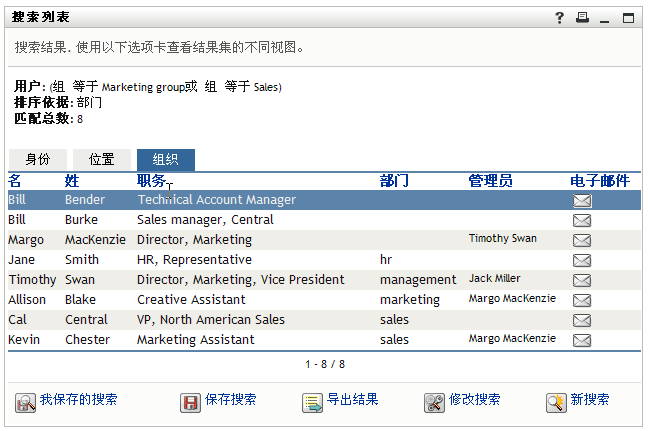Sort by 职务 column header
Viewport: 648px width, 431px height.
(152, 181)
